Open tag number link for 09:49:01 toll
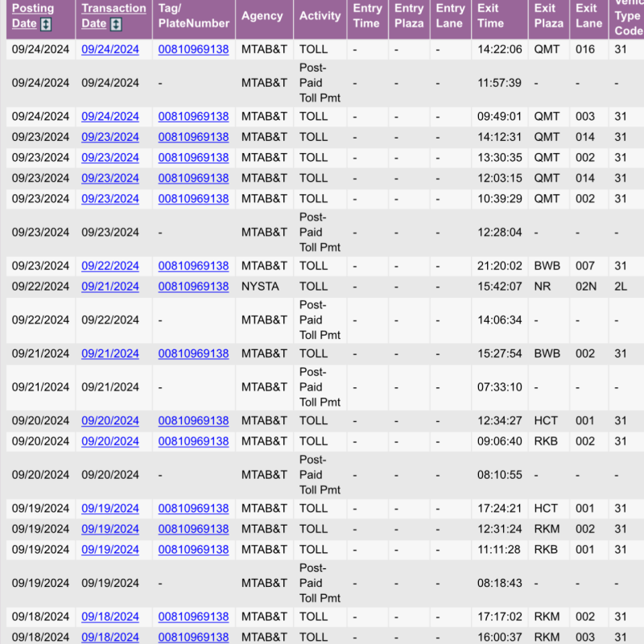644x644 pixels. click(x=193, y=116)
